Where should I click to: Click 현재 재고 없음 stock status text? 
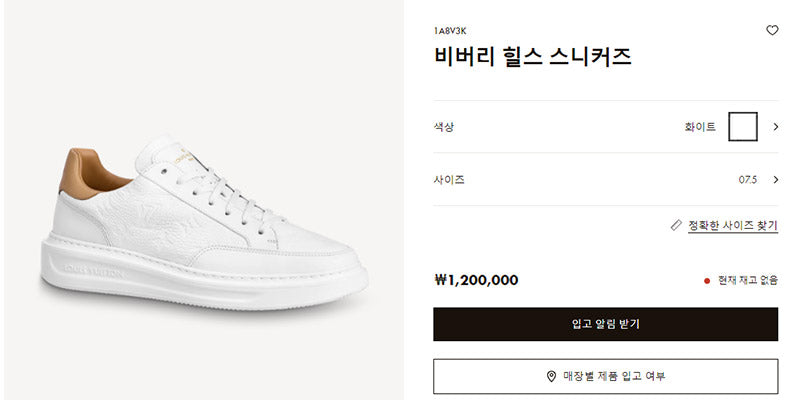tap(748, 280)
